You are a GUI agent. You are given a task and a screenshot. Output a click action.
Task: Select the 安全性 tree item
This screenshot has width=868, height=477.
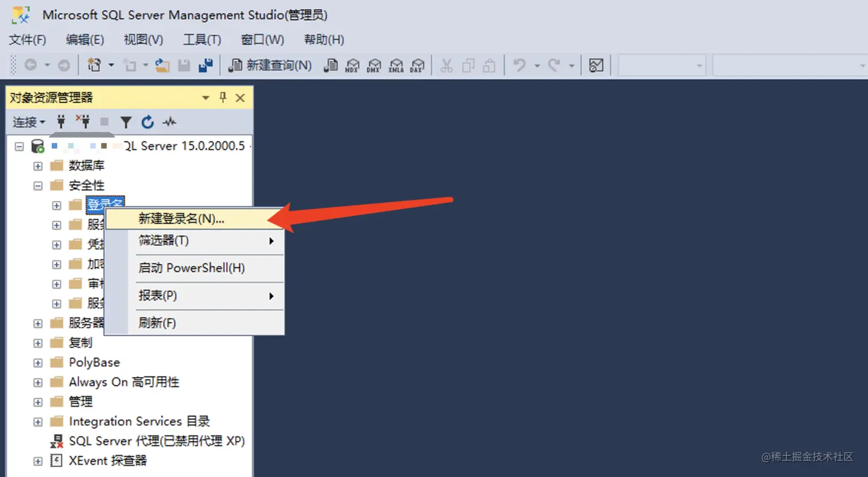click(x=87, y=185)
